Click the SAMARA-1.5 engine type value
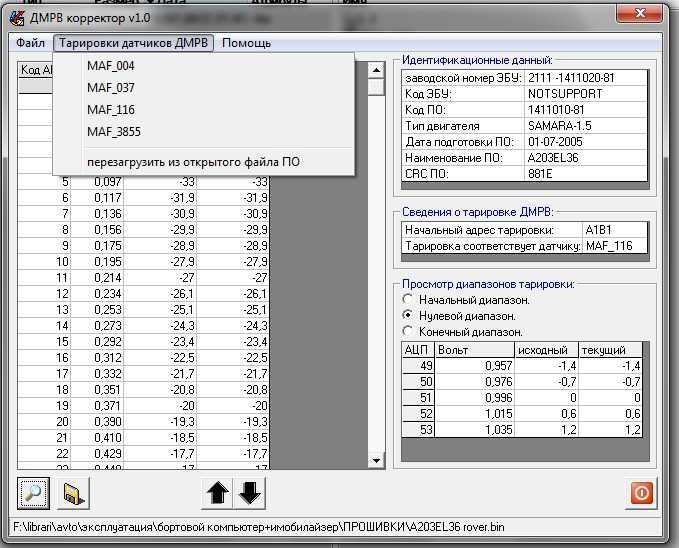Image resolution: width=679 pixels, height=548 pixels. click(x=585, y=126)
